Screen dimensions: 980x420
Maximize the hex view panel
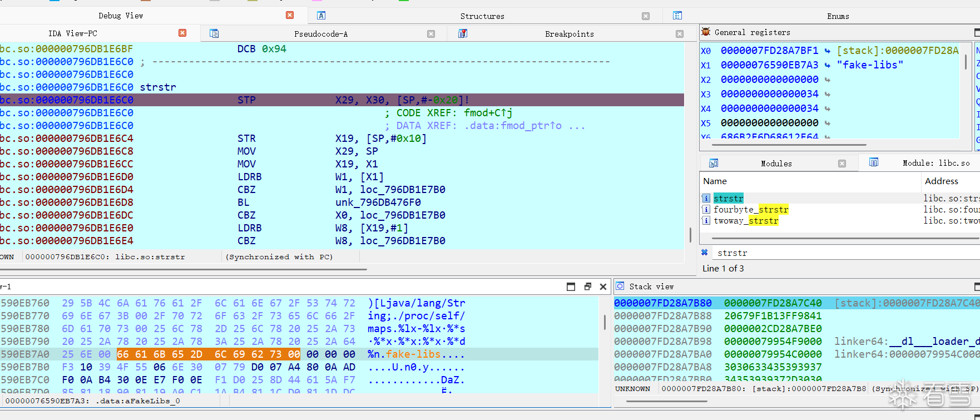pyautogui.click(x=571, y=286)
